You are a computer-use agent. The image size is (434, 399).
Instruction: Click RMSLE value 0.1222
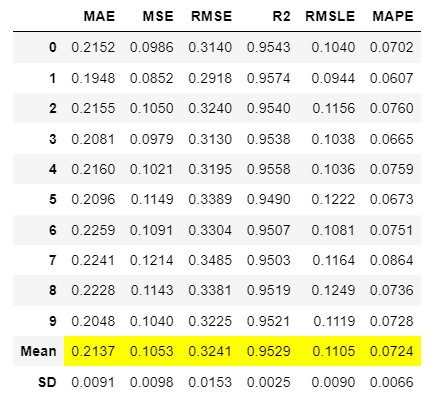[x=333, y=199]
